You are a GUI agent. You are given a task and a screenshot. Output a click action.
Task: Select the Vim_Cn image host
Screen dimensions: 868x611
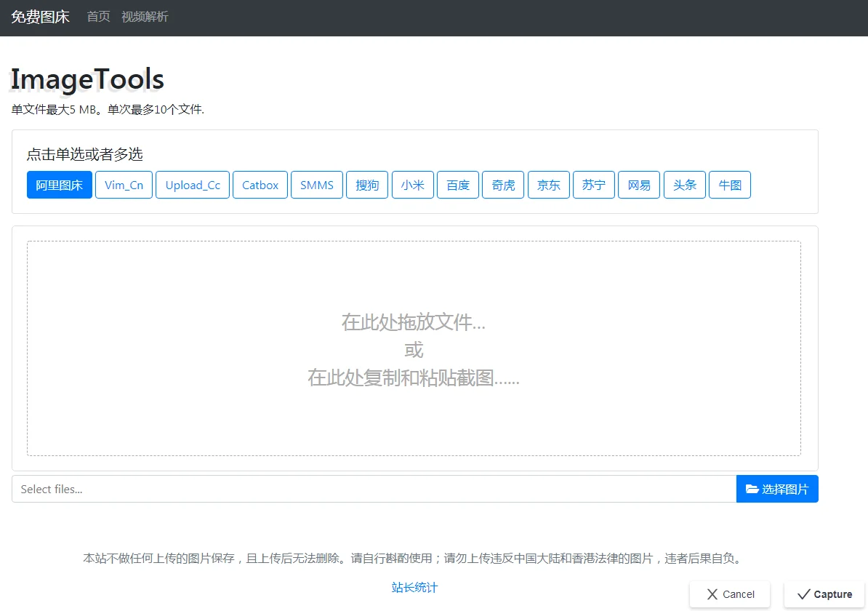[124, 185]
